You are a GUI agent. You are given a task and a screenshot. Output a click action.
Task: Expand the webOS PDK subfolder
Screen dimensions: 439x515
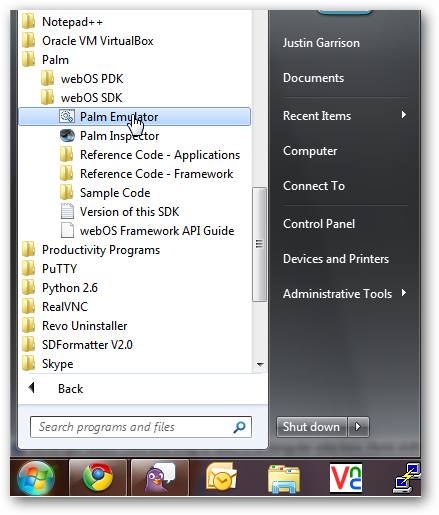pos(82,79)
